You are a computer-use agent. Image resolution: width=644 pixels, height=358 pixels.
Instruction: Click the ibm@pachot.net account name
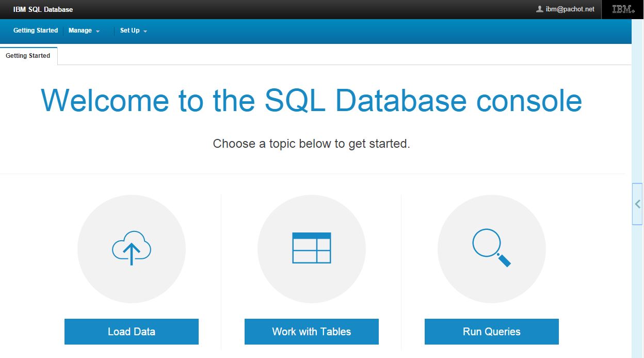570,9
